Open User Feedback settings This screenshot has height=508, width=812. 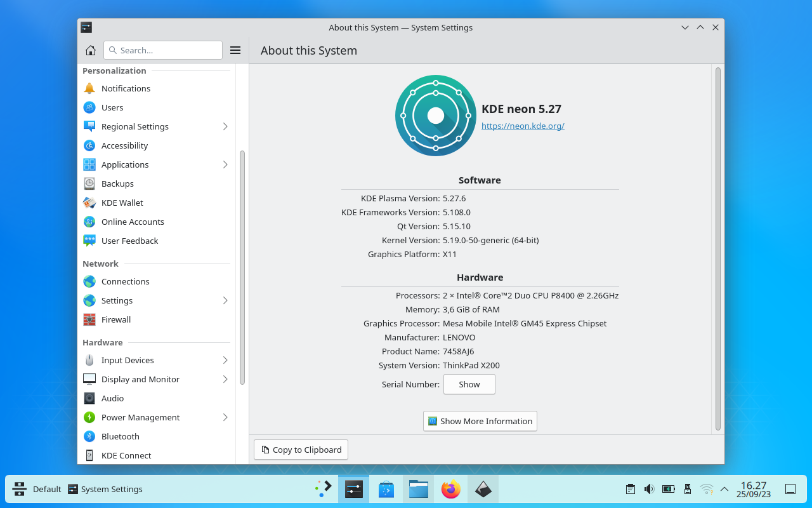tap(129, 241)
